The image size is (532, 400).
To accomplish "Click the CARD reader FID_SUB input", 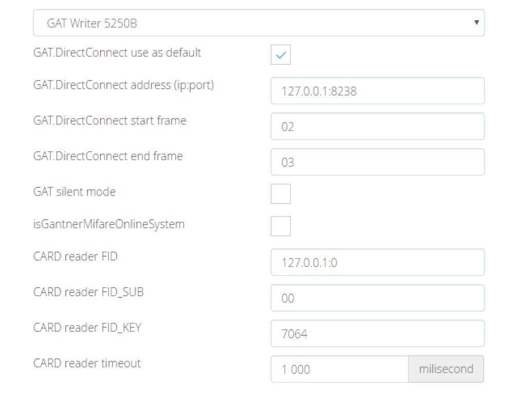I will (377, 298).
